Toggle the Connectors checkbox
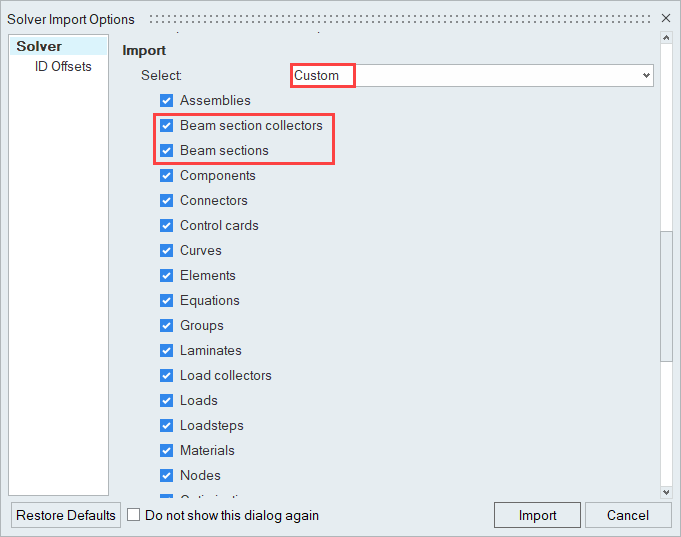 click(167, 201)
